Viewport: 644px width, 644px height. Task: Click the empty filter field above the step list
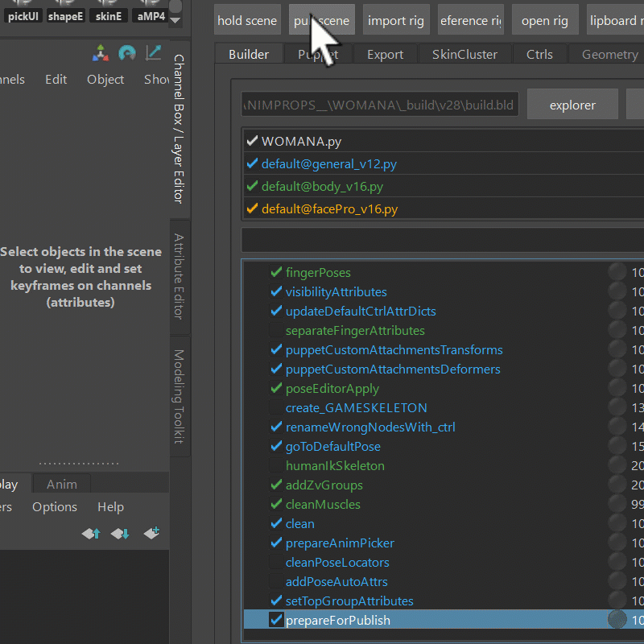tap(443, 239)
